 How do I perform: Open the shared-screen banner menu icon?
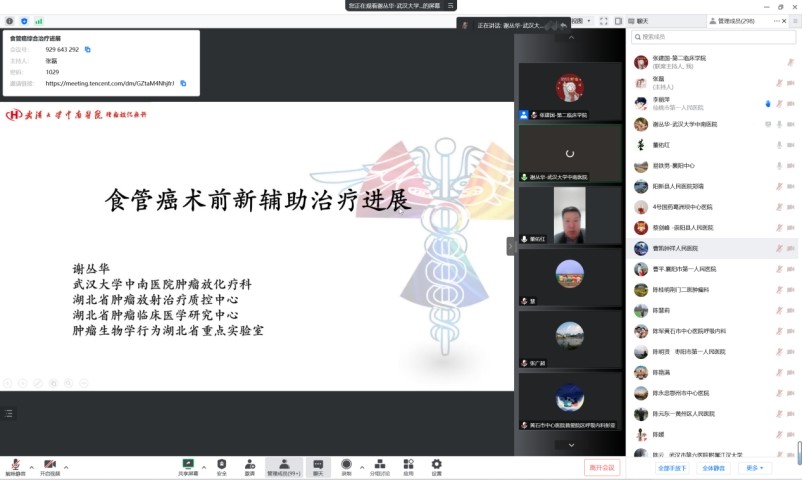(451, 6)
